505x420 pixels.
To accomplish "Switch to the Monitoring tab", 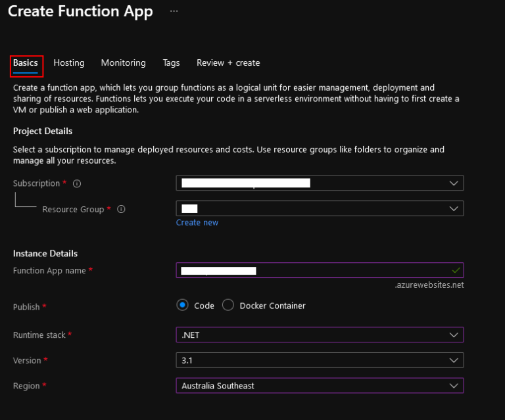I will click(x=124, y=62).
